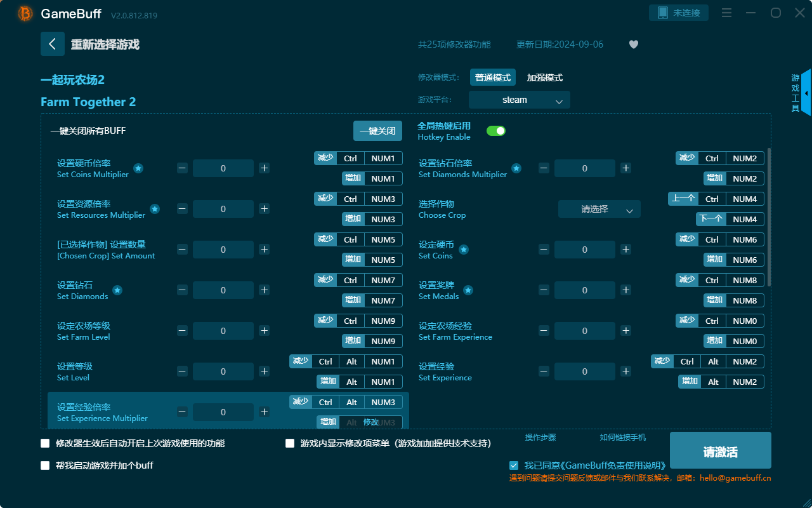Image resolution: width=812 pixels, height=508 pixels.
Task: Click the star badge next to Set Coins Multiplier
Action: [x=138, y=168]
